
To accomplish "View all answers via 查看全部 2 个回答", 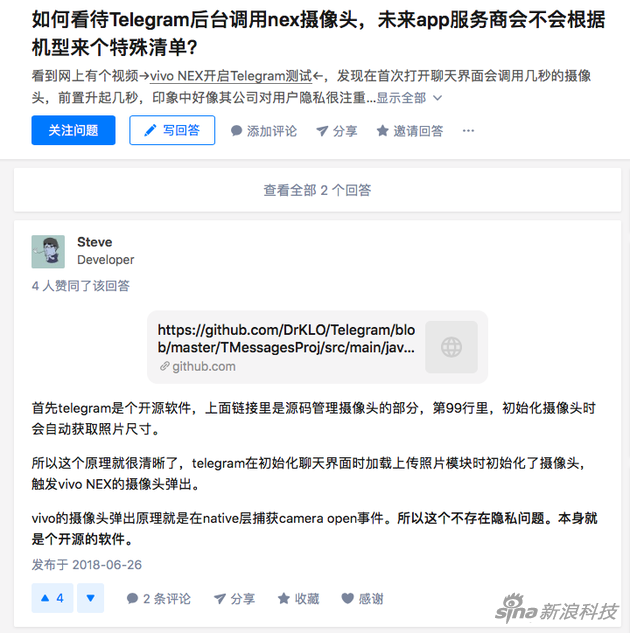I will click(x=317, y=190).
